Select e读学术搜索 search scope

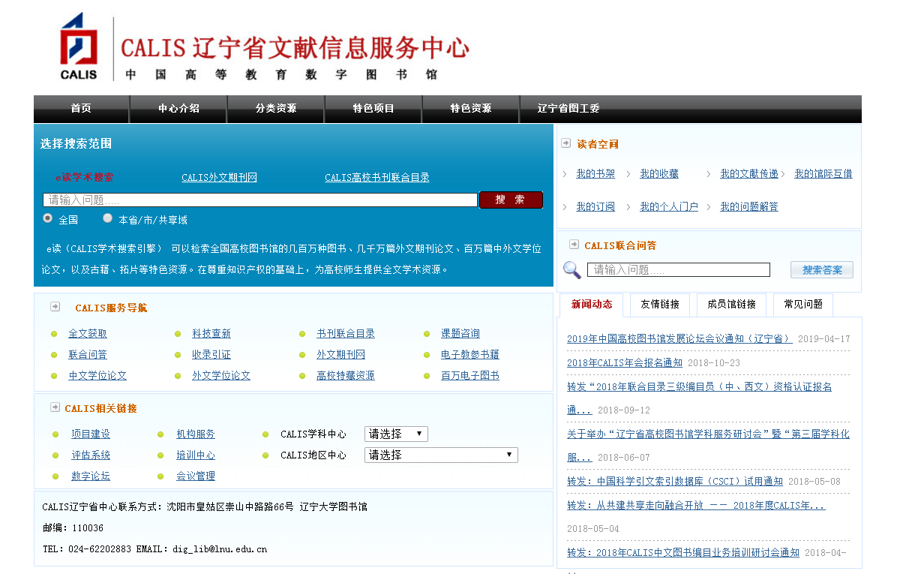pos(85,178)
